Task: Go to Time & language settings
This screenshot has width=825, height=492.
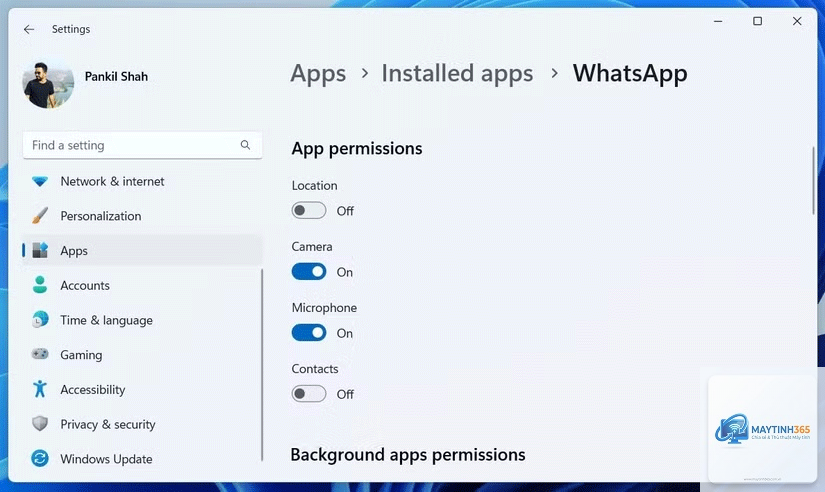Action: click(142, 320)
